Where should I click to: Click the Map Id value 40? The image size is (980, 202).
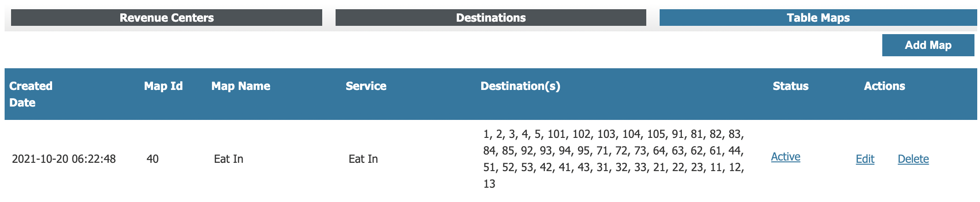click(153, 159)
